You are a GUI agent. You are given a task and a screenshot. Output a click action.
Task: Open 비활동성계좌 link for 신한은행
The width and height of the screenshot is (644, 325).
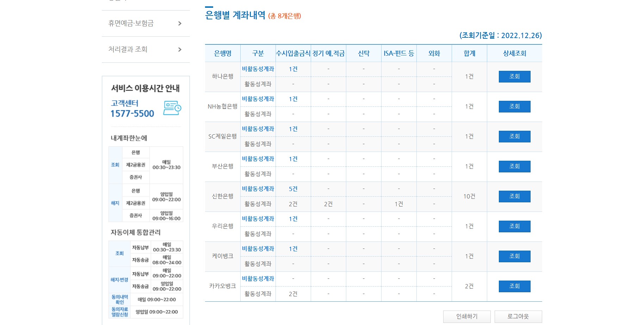258,189
